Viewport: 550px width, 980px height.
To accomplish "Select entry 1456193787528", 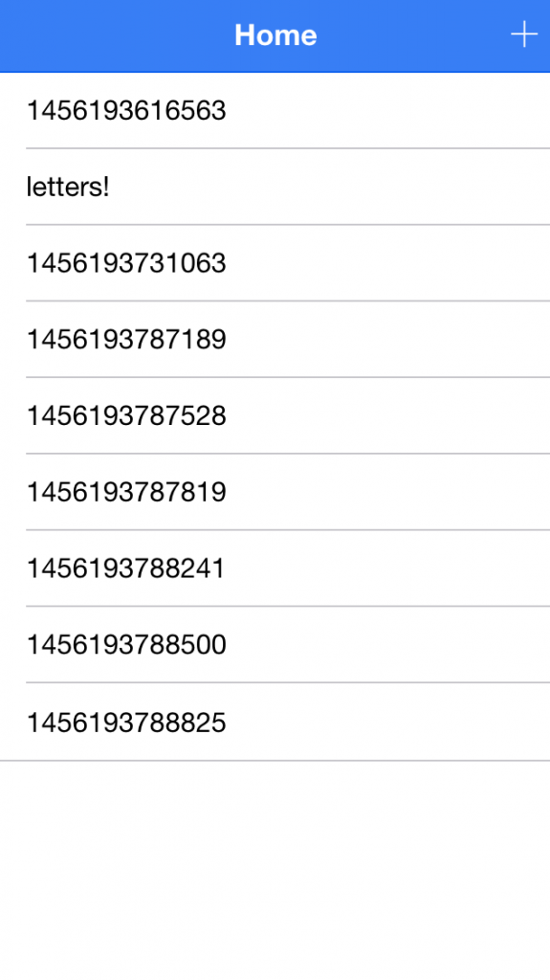I will 275,415.
